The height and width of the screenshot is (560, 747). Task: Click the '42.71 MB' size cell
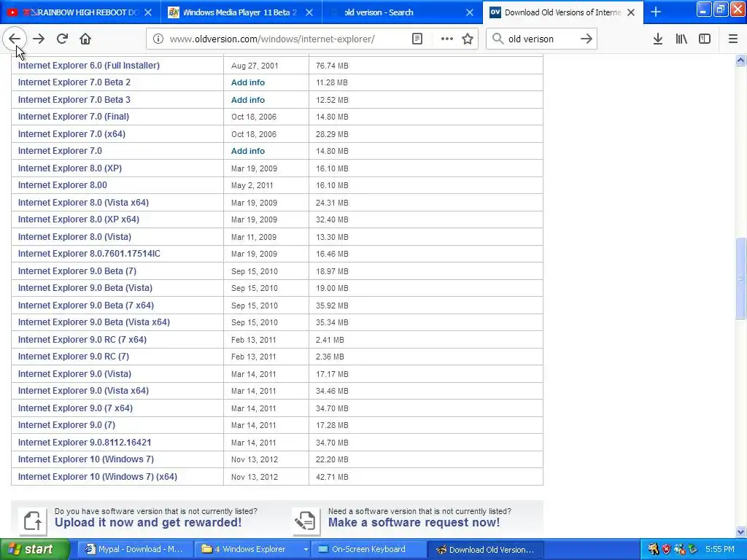pos(332,477)
